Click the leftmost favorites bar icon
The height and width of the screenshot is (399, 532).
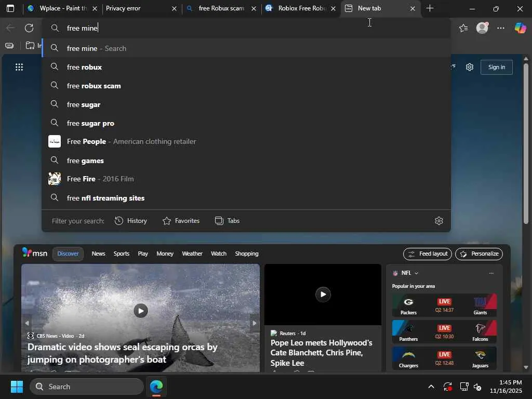coord(9,46)
